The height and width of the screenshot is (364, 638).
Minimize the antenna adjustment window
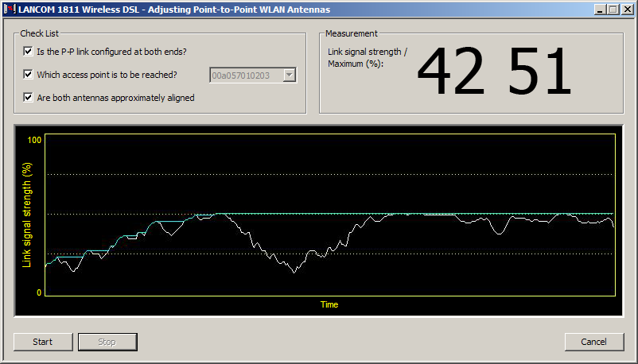(x=599, y=10)
